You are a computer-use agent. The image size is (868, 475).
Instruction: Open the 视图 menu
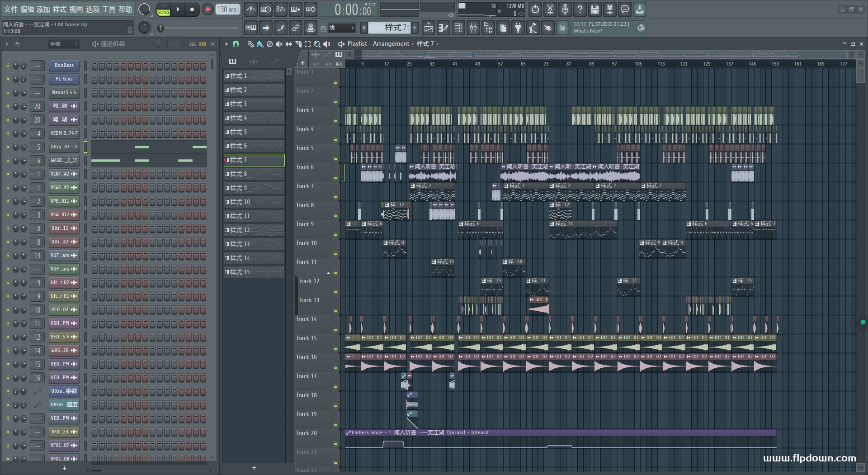76,9
